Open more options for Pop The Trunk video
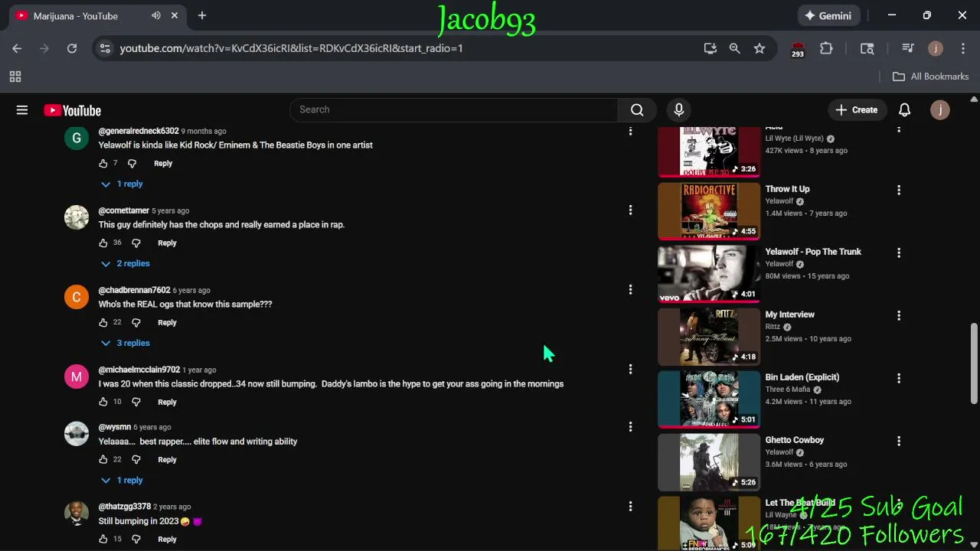 click(x=899, y=253)
